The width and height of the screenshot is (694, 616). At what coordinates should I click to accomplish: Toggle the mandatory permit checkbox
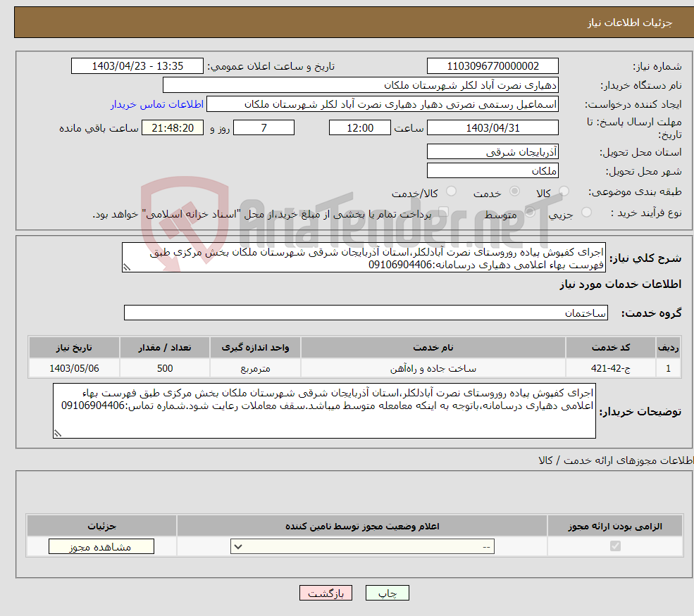(615, 546)
